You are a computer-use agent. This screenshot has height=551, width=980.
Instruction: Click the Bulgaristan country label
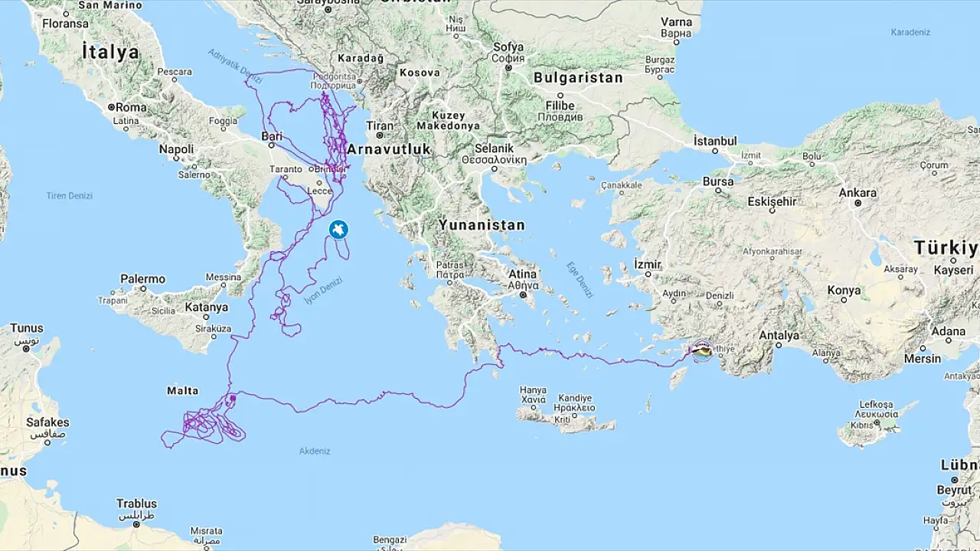(x=578, y=78)
